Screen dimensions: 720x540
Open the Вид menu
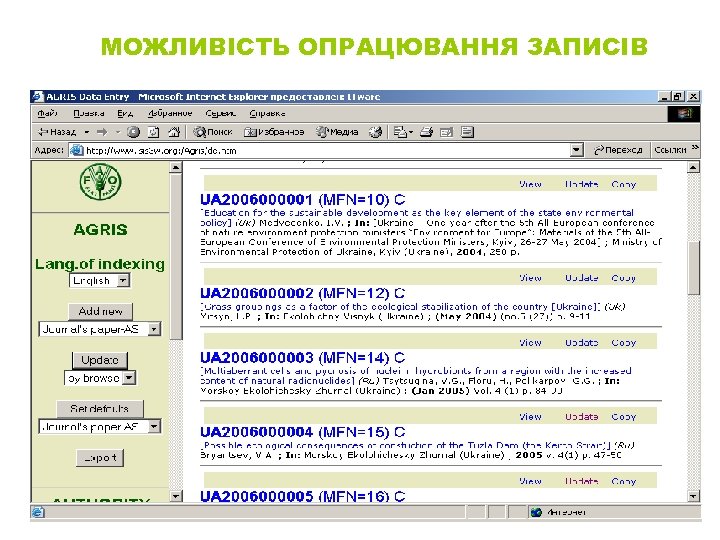(125, 113)
